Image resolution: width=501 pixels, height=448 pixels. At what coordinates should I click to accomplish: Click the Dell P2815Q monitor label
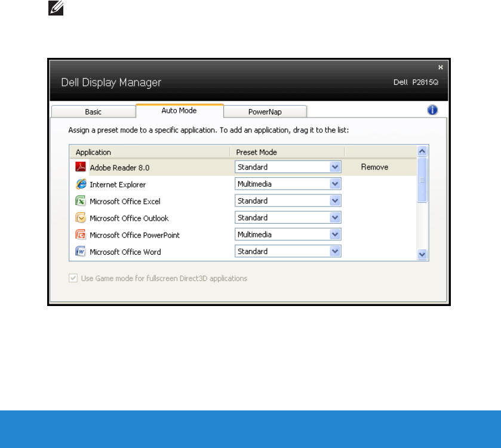pyautogui.click(x=416, y=82)
